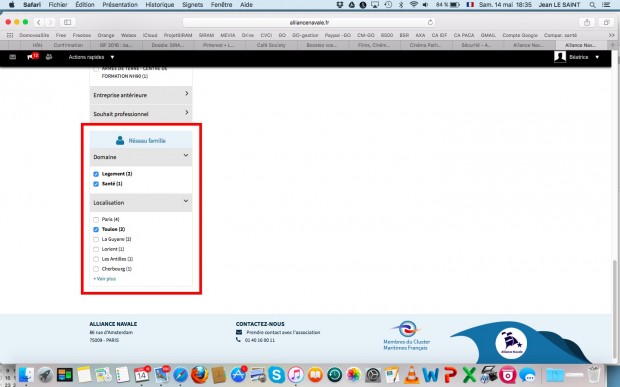Click Prendre contact avec l'association link

[x=283, y=332]
